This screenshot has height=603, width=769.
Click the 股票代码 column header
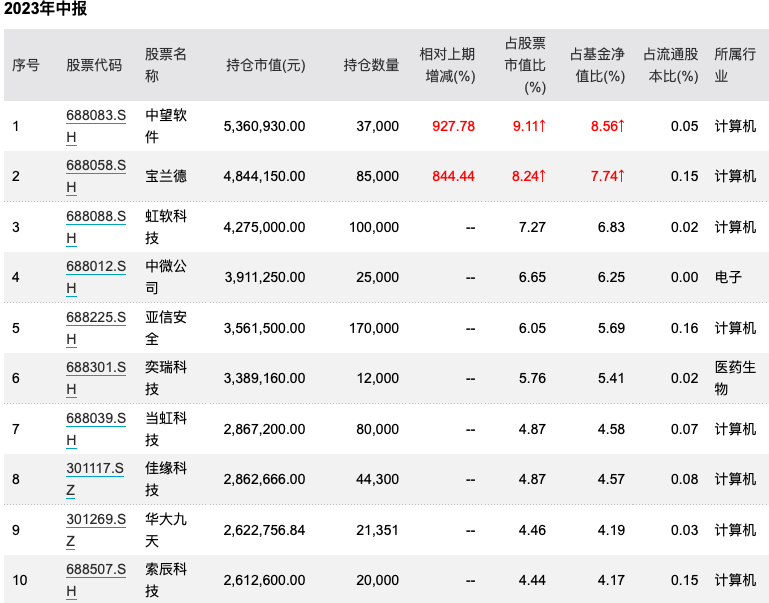click(x=94, y=65)
